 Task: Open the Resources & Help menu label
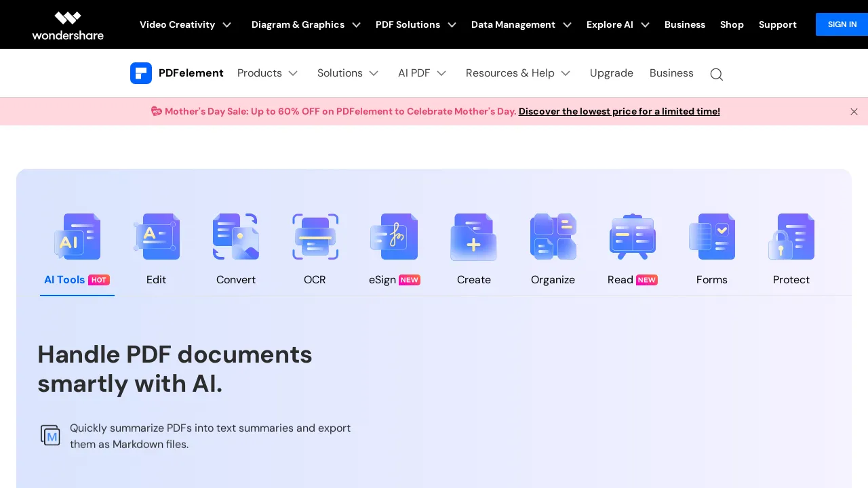[510, 73]
